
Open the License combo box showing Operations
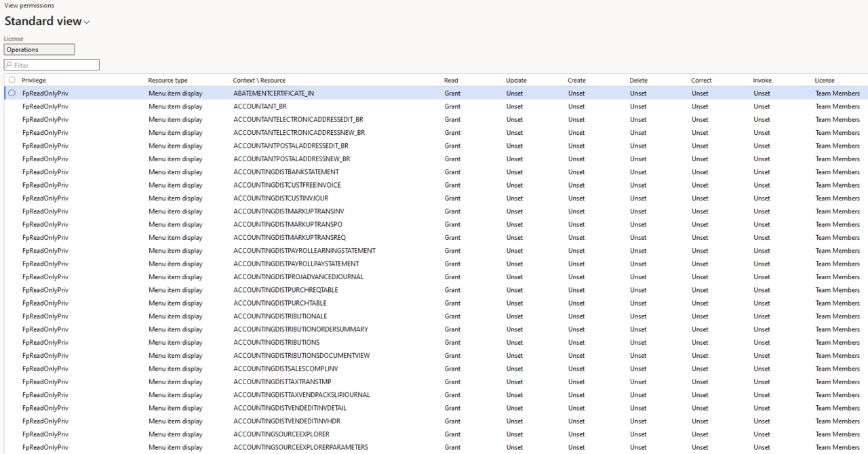coord(39,49)
